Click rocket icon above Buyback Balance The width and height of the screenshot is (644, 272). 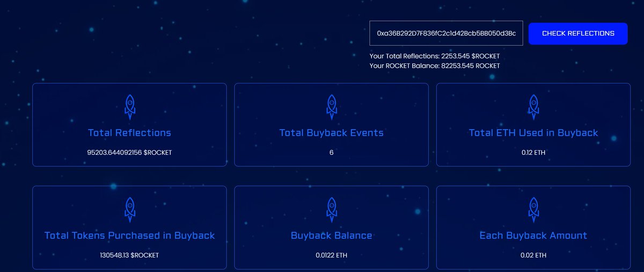tap(332, 210)
